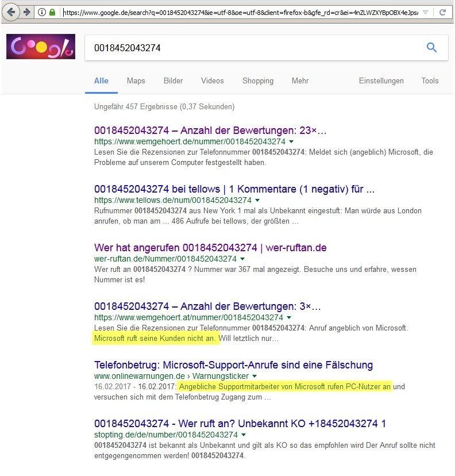Click the browser back arrow button
This screenshot has height=476, width=455.
point(11,12)
